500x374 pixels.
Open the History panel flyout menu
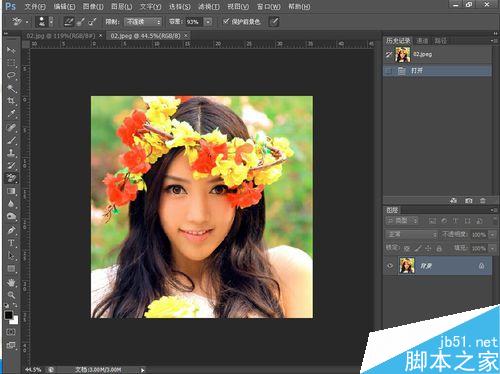(493, 40)
